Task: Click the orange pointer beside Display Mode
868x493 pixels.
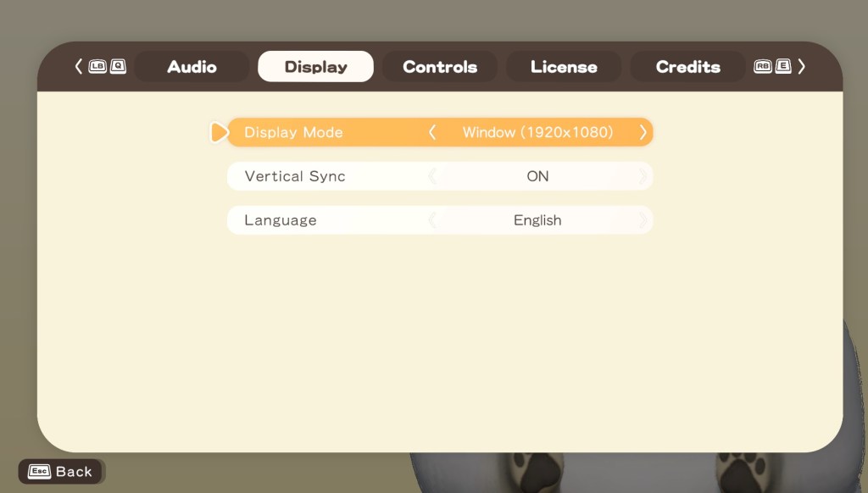Action: pos(219,132)
